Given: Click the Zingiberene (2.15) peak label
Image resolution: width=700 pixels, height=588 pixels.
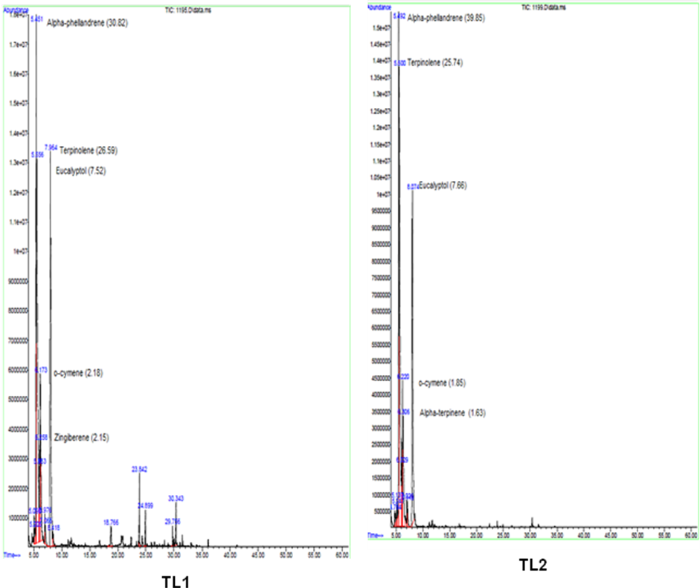Looking at the screenshot, I should pyautogui.click(x=81, y=438).
